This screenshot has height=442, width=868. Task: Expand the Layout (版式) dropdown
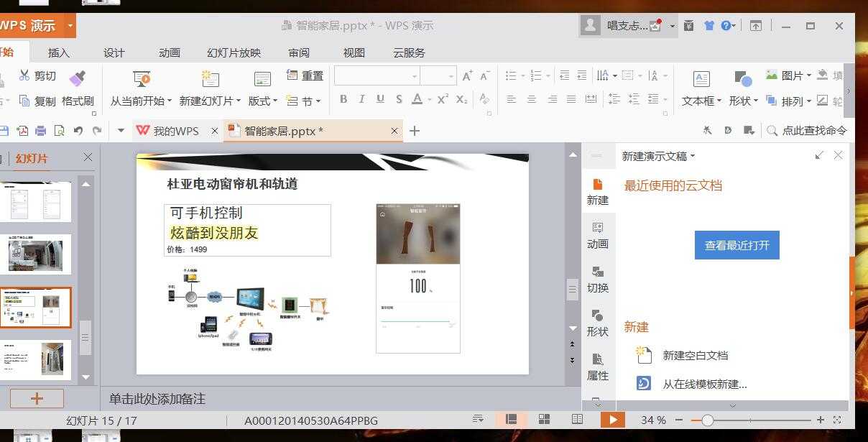[x=263, y=101]
